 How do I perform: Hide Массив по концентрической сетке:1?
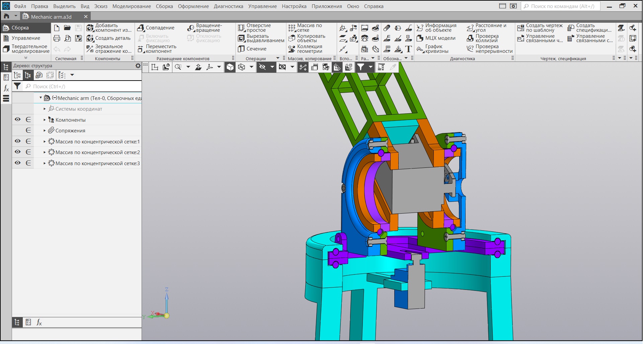click(x=18, y=141)
